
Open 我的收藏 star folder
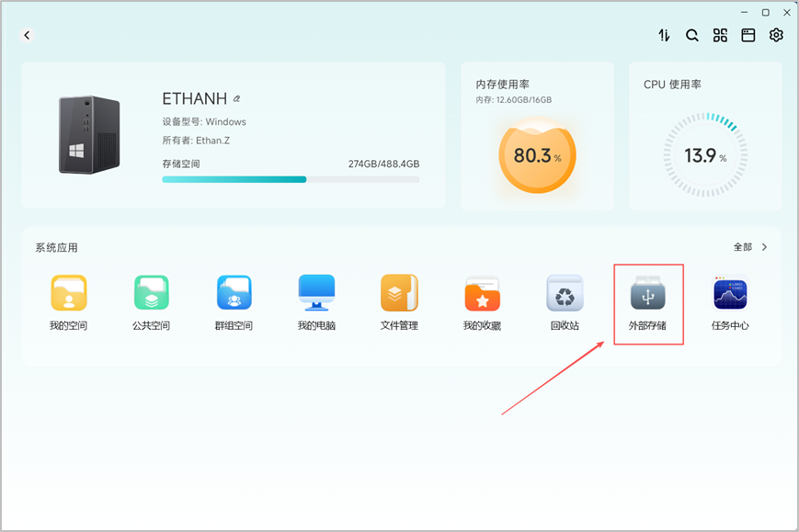coord(482,294)
